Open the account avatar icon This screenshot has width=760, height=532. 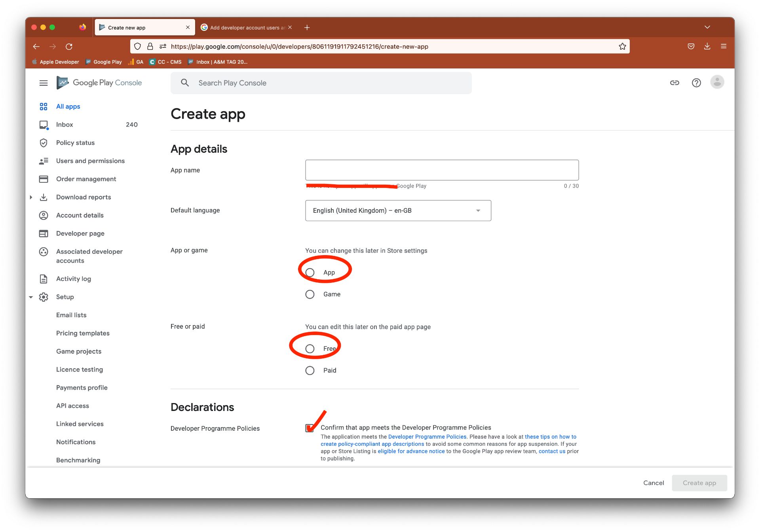point(717,82)
